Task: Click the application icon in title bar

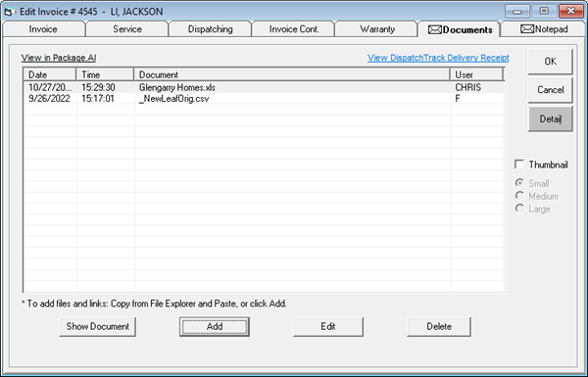Action: pyautogui.click(x=9, y=12)
